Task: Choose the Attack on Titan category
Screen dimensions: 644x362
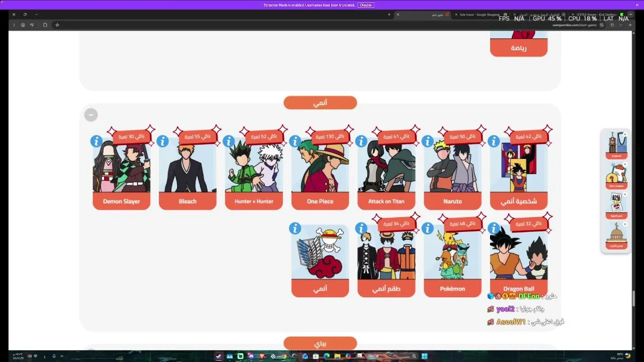Action: (x=386, y=174)
